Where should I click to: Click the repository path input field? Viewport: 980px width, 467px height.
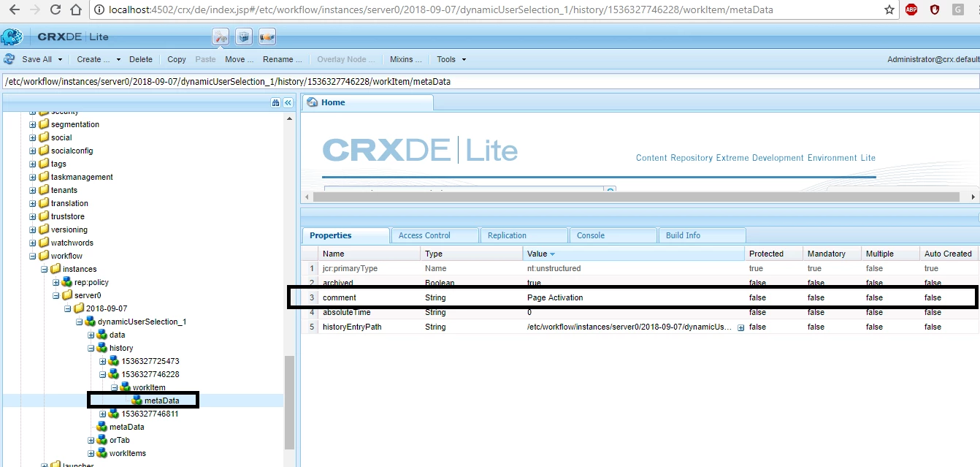[489, 81]
